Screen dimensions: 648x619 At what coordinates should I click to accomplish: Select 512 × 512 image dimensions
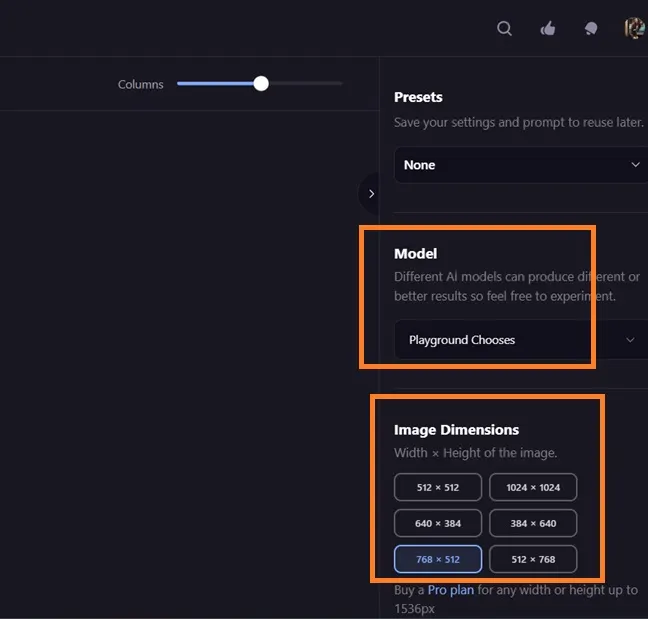(438, 488)
